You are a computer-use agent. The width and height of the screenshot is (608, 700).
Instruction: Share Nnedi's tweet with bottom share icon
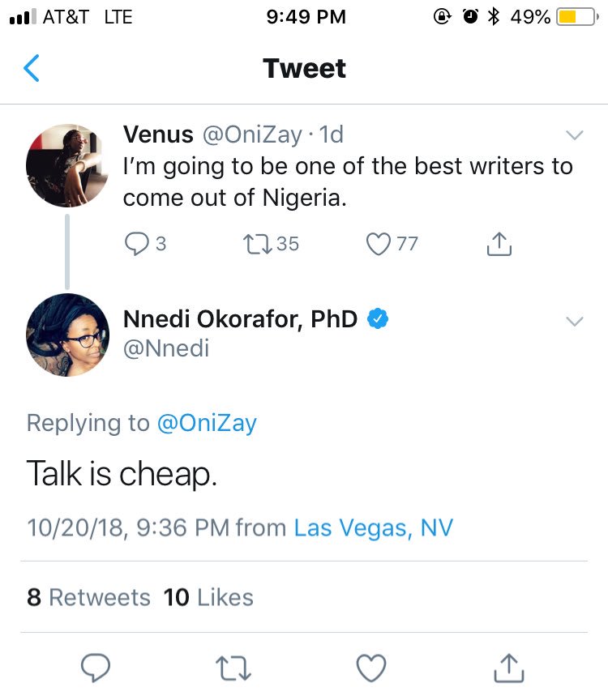tap(509, 668)
